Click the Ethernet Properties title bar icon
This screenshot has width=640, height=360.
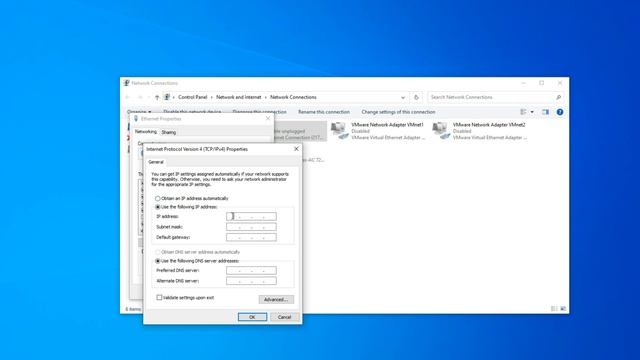tap(136, 118)
